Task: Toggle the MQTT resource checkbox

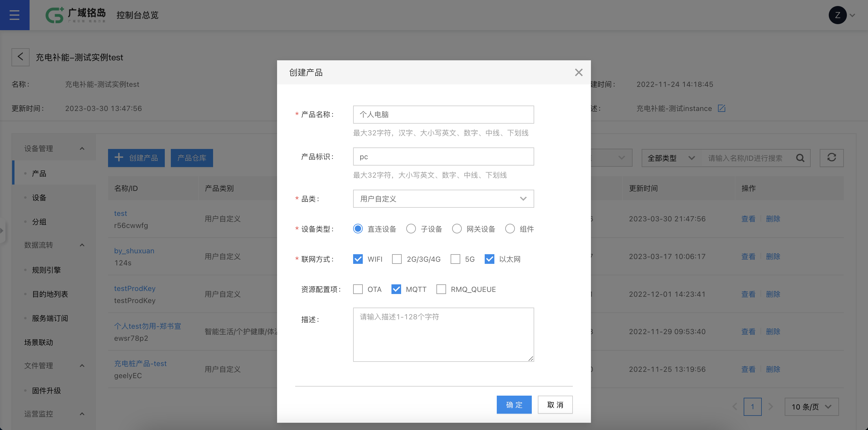Action: [396, 289]
